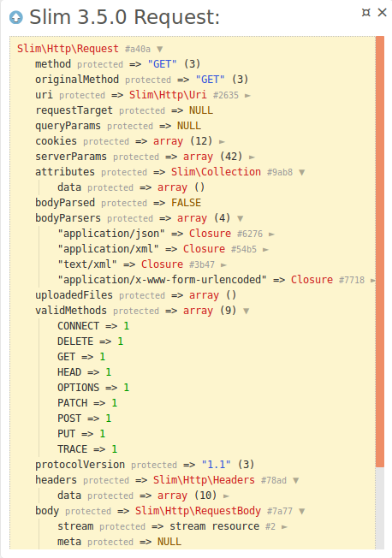Click the PUT method entry
This screenshot has height=558, width=392.
click(81, 433)
